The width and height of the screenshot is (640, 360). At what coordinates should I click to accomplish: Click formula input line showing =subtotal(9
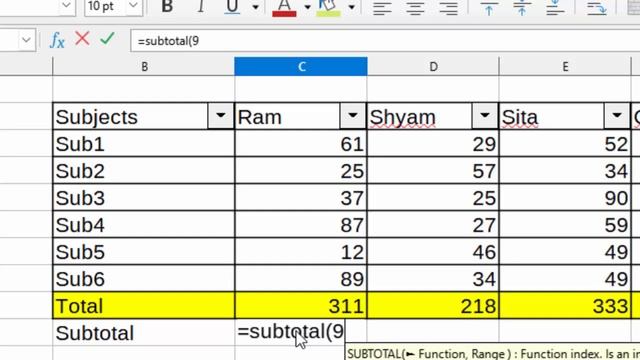(x=385, y=41)
